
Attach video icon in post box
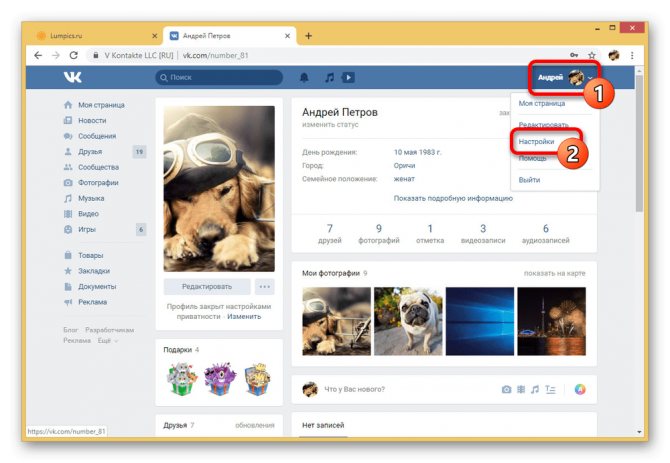point(521,389)
